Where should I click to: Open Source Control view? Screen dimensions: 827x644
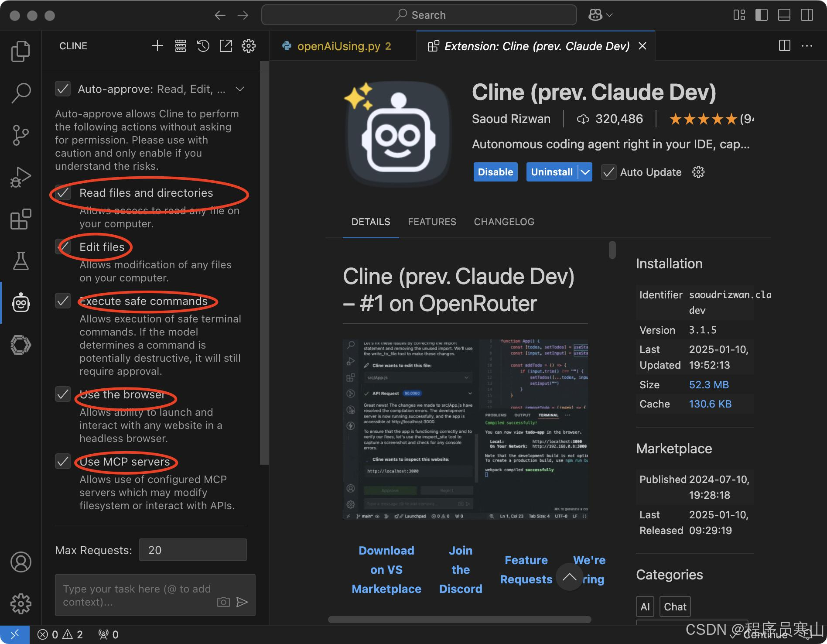pos(21,135)
